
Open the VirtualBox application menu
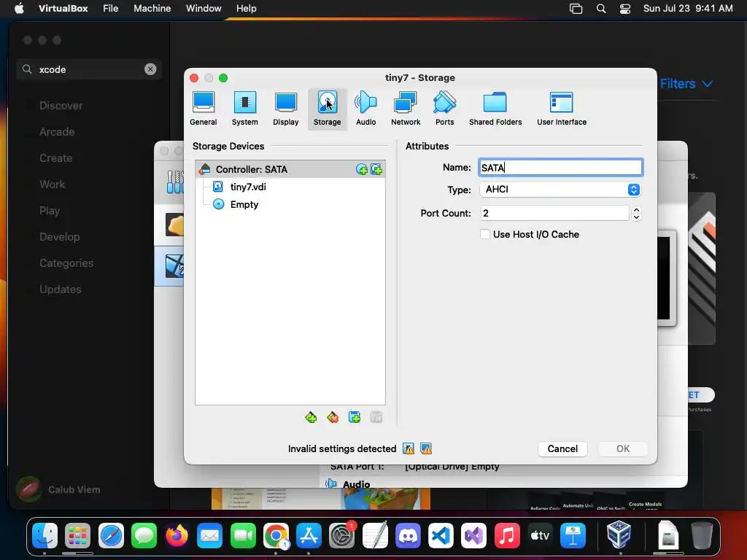[x=63, y=9]
